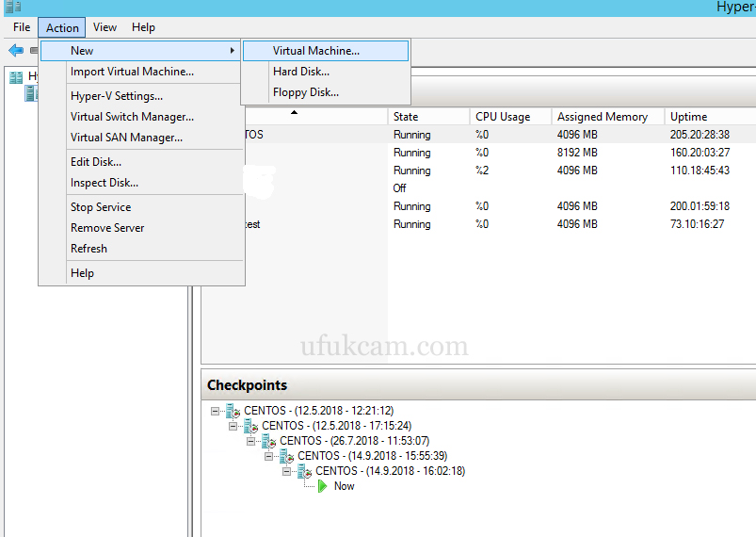Select Edit Disk... menu entry
The height and width of the screenshot is (537, 756).
[142, 162]
